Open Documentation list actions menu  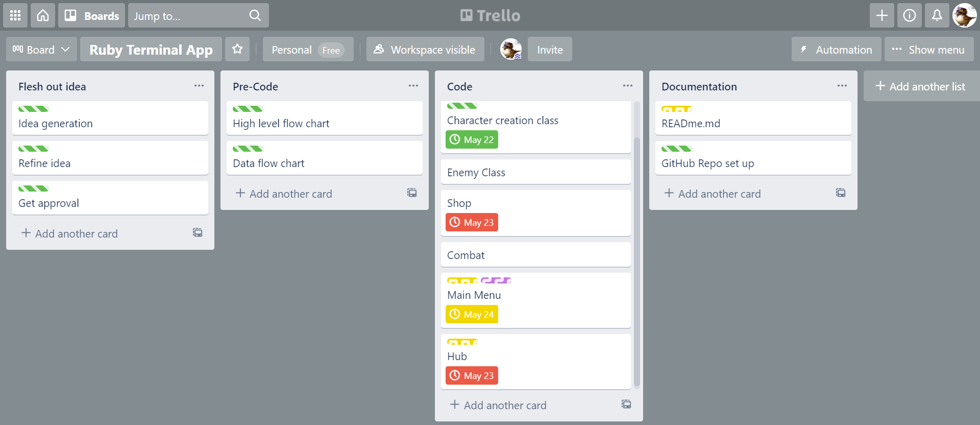pyautogui.click(x=842, y=86)
